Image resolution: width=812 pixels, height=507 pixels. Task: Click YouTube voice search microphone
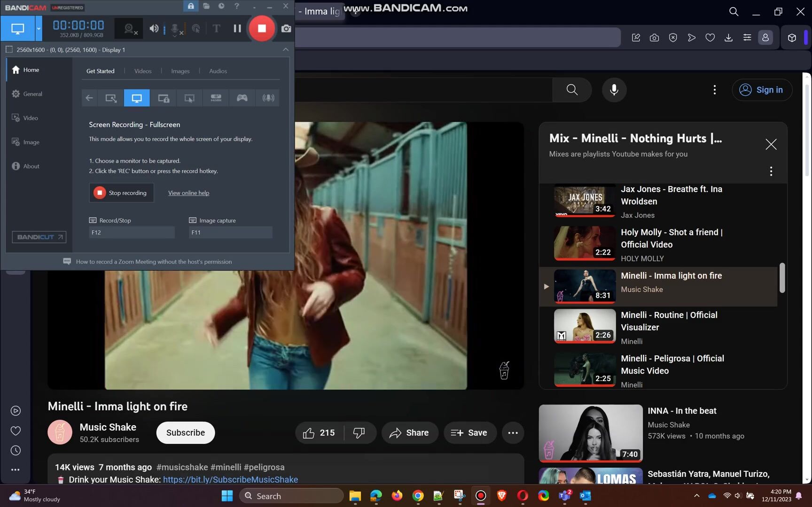point(614,90)
